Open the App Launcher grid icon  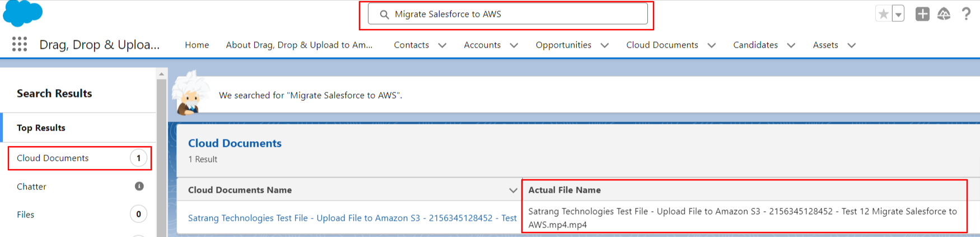coord(20,44)
